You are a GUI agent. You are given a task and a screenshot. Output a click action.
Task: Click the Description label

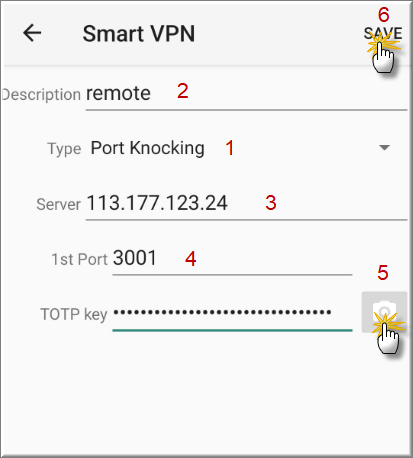[x=41, y=95]
